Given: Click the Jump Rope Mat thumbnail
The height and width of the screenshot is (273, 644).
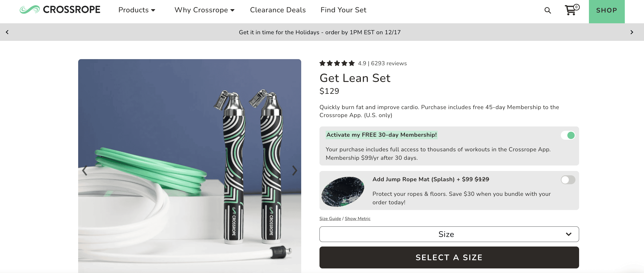Looking at the screenshot, I should coord(343,191).
